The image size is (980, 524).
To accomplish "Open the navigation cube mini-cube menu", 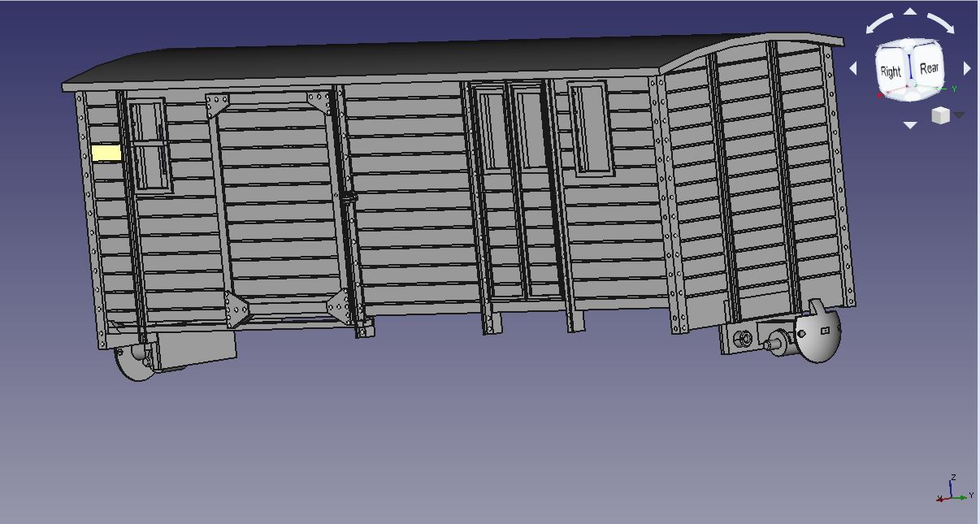I will [x=940, y=116].
